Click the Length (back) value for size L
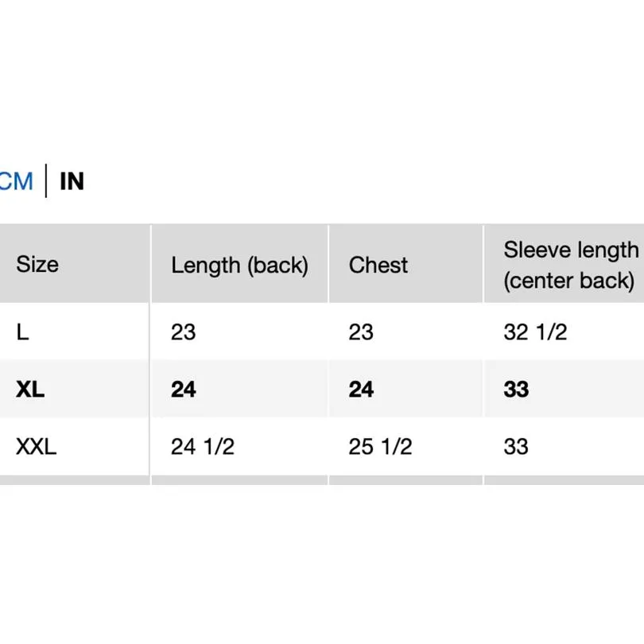This screenshot has height=644, width=644. point(183,332)
